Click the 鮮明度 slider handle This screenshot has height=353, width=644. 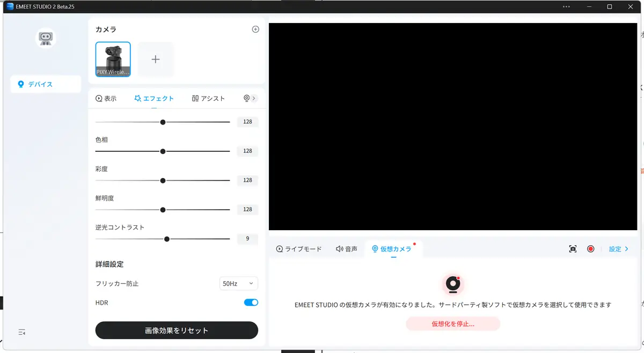(163, 210)
